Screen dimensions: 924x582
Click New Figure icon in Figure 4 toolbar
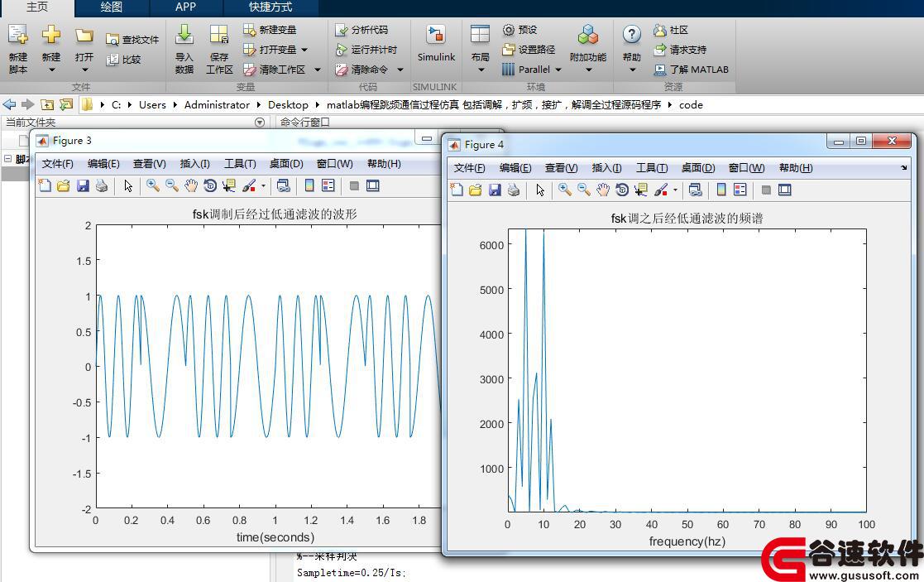457,190
